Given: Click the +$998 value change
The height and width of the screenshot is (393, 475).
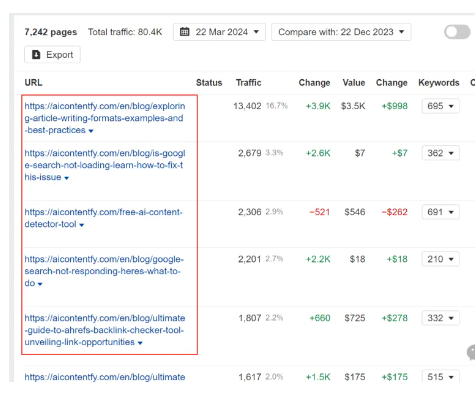Looking at the screenshot, I should pyautogui.click(x=394, y=106).
